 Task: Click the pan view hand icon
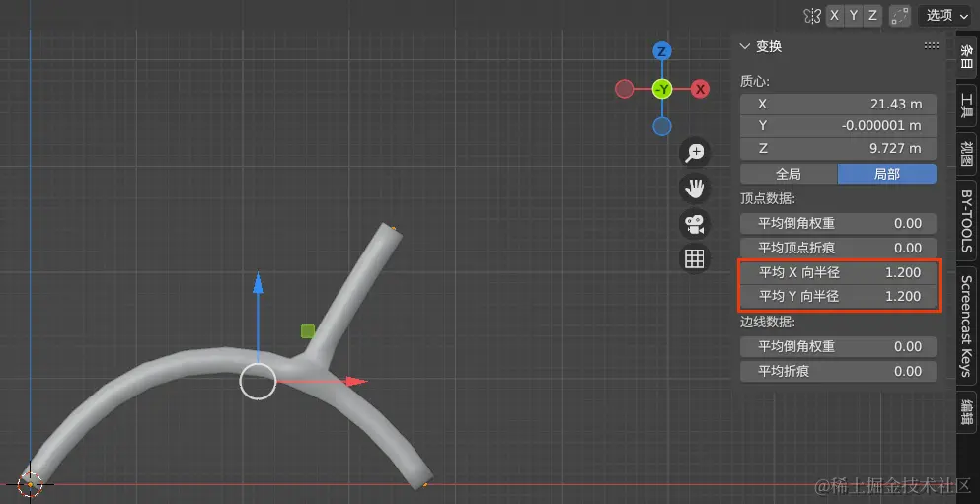[695, 188]
